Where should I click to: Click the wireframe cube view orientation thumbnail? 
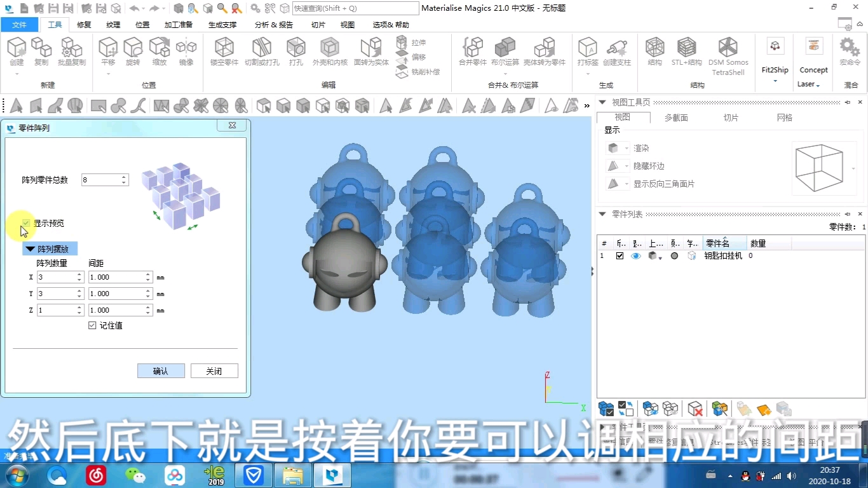pyautogui.click(x=819, y=168)
